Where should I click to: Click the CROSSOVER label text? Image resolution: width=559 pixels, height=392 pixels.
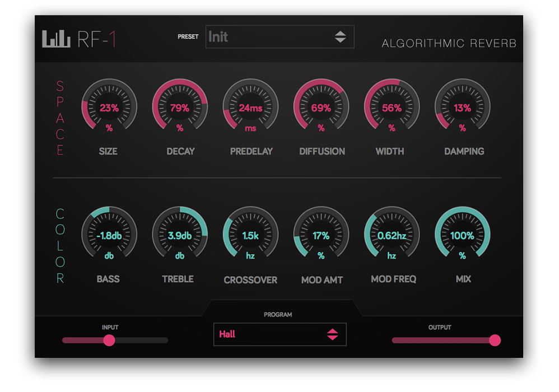click(250, 280)
